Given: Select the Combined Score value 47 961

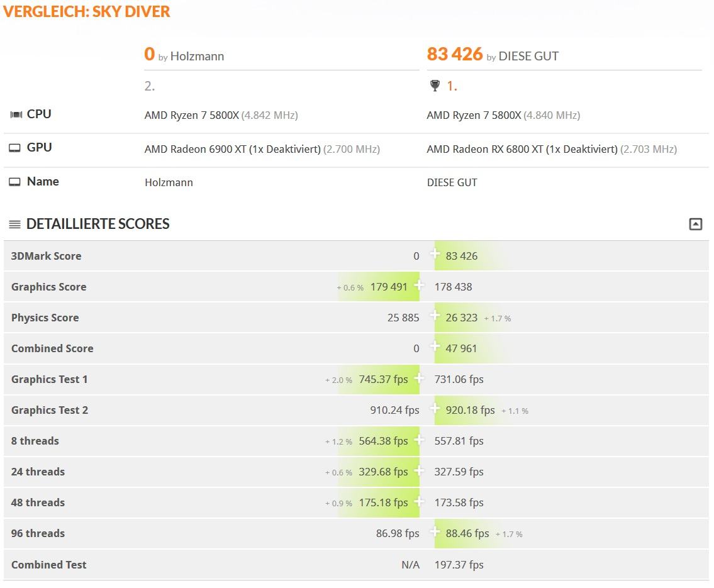Looking at the screenshot, I should [461, 348].
